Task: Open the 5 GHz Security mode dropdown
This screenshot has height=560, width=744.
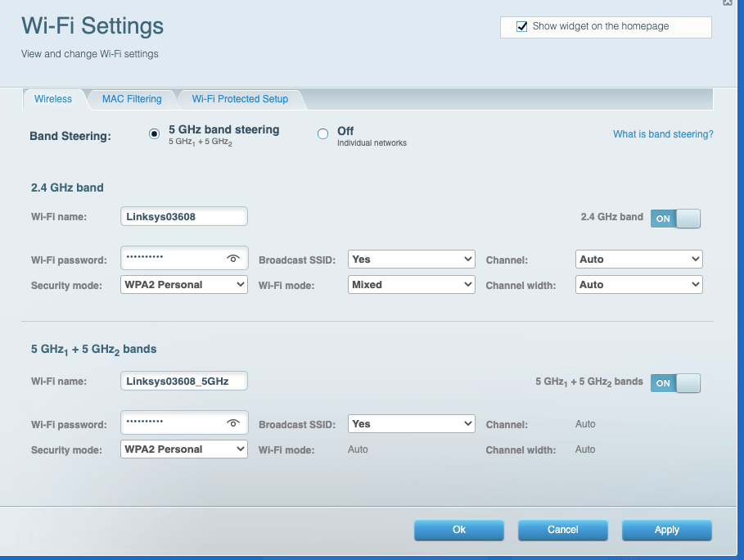Action: pos(183,449)
